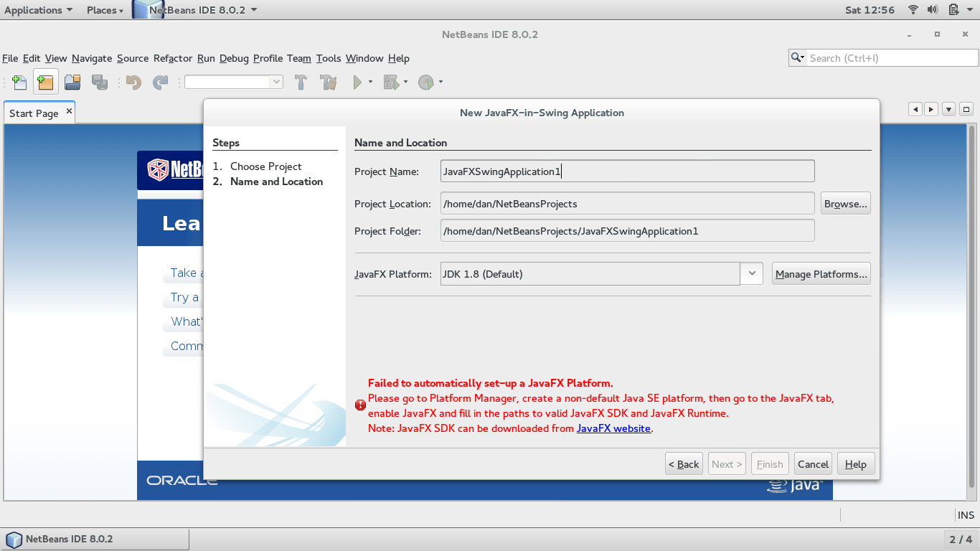Screen dimensions: 980x551
Task: Open the Places menu
Action: tap(105, 9)
